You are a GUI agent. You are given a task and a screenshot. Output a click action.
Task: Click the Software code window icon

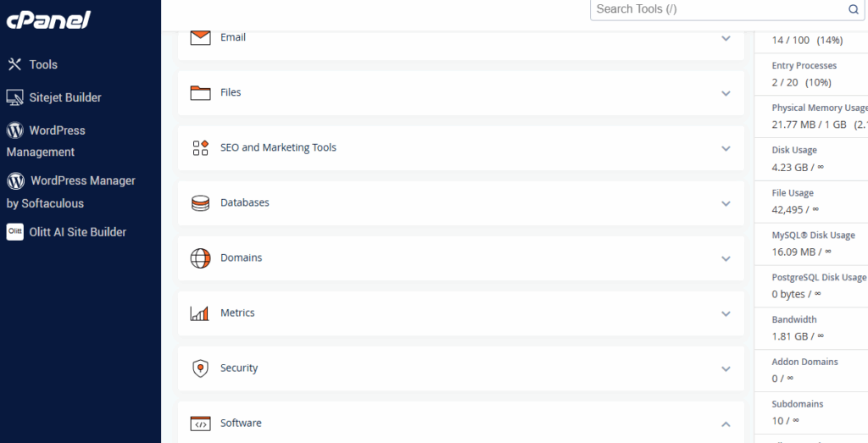pos(200,424)
